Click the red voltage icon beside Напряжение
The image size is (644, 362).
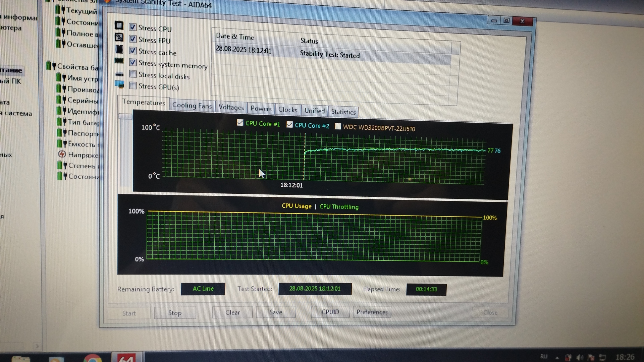coord(62,154)
